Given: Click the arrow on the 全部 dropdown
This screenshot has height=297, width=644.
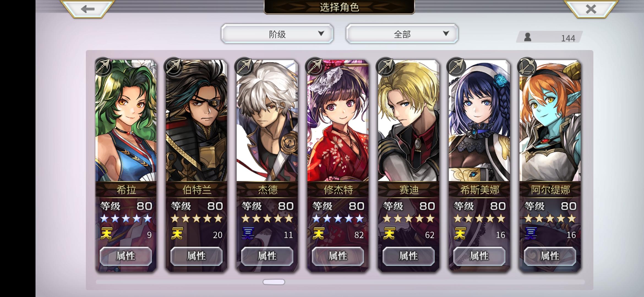Looking at the screenshot, I should [446, 34].
